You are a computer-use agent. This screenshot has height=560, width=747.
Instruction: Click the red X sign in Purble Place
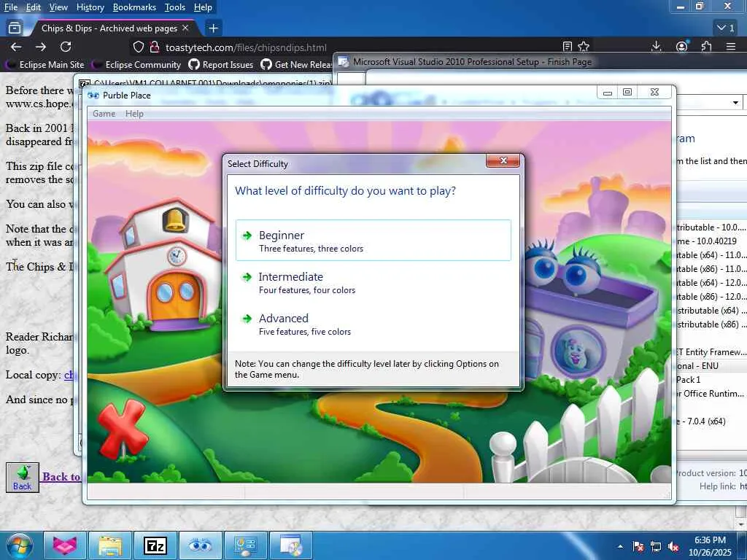[x=122, y=427]
